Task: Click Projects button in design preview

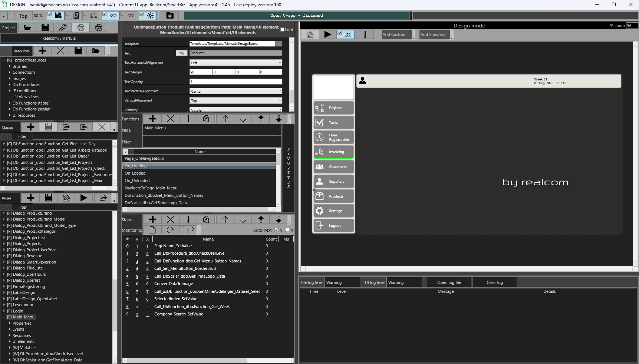Action: [333, 108]
